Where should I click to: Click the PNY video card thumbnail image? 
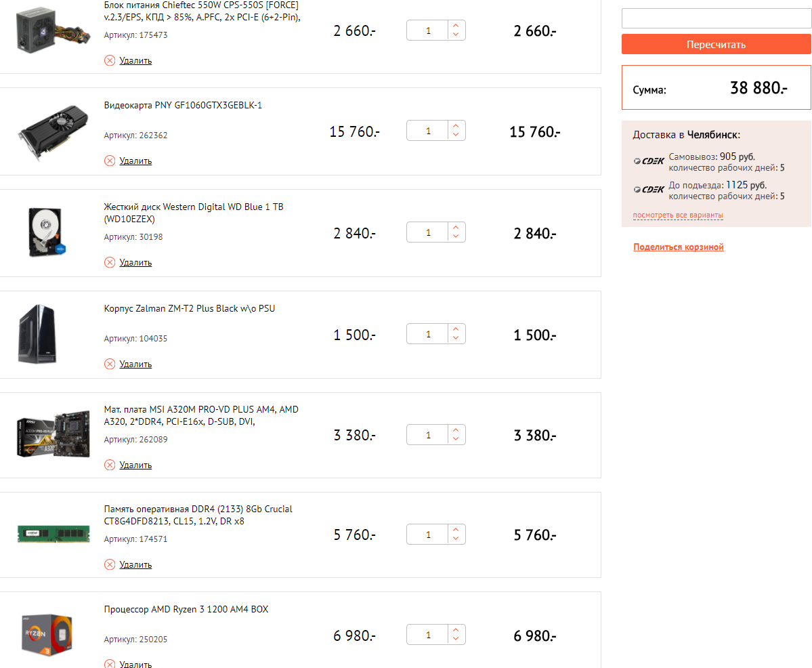click(52, 131)
